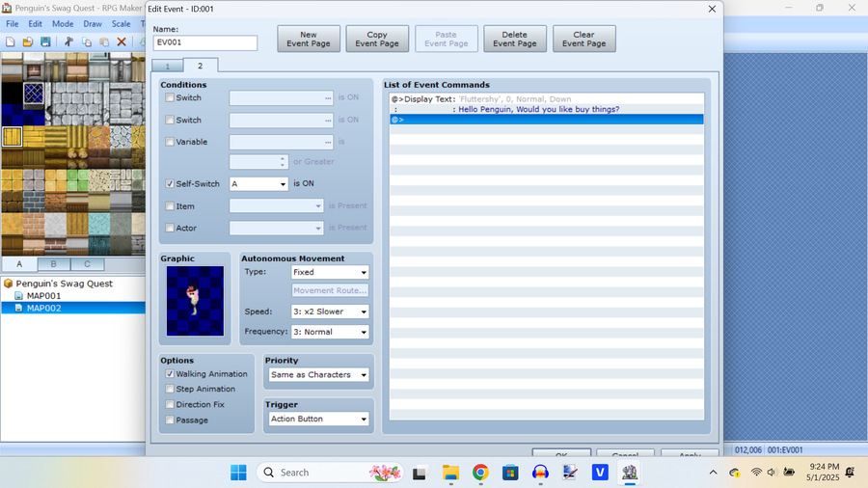Enable the Actor condition checkbox

(170, 228)
